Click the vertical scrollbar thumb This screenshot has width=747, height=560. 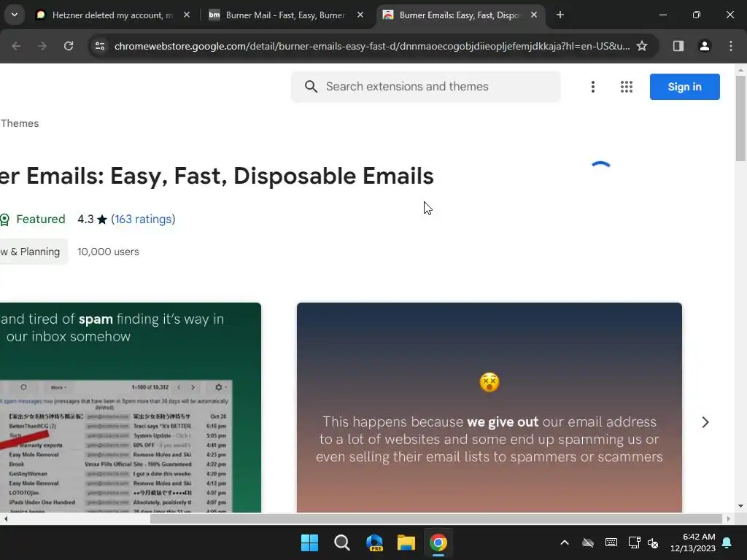[740, 118]
